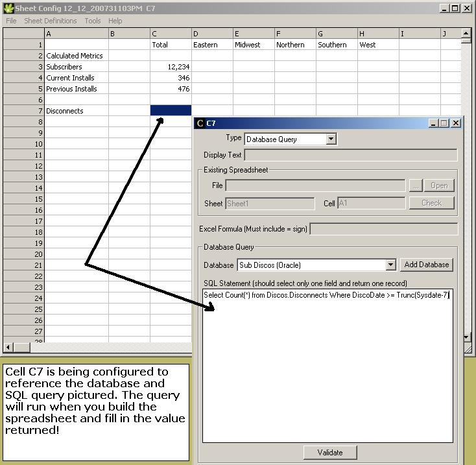The image size is (476, 465).
Task: Select cell with value 476
Action: 171,89
